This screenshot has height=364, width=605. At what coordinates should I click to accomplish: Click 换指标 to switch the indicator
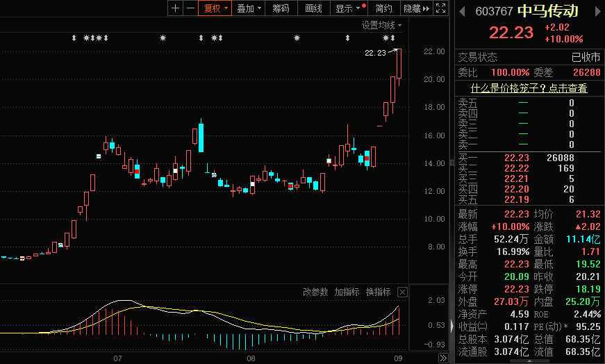click(378, 292)
